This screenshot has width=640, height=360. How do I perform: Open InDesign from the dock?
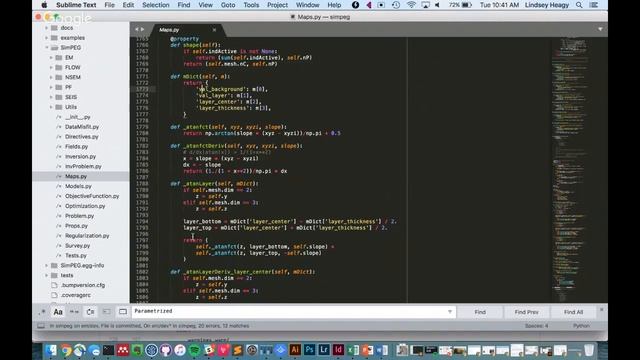click(x=338, y=350)
